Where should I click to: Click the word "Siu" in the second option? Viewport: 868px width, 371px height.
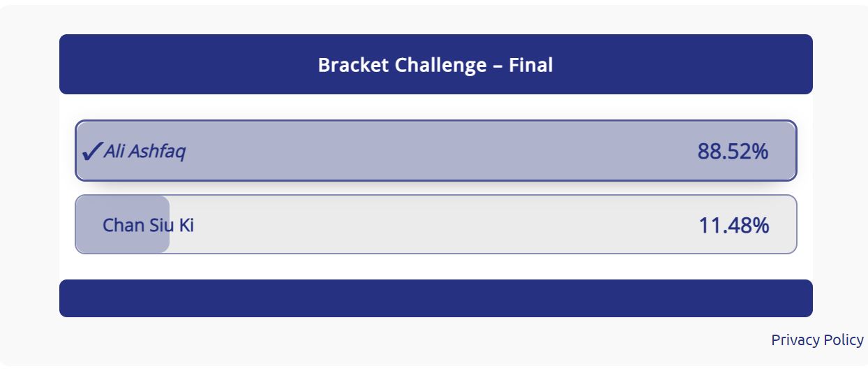(162, 225)
